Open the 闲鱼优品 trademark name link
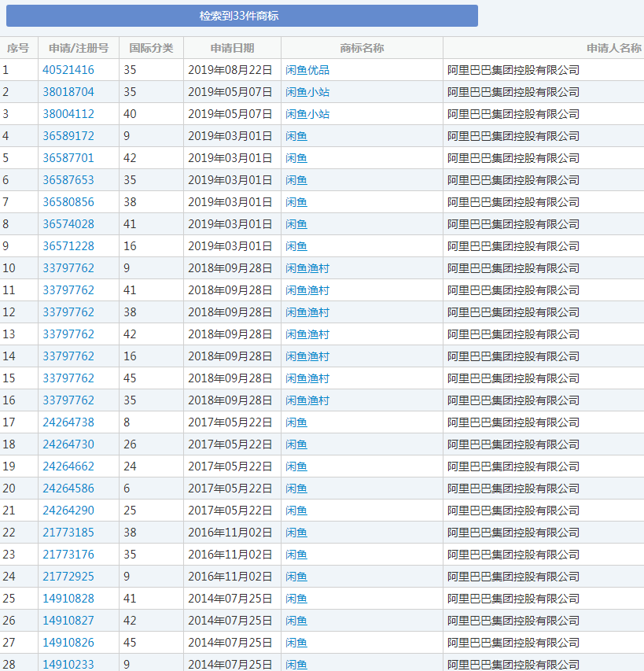This screenshot has height=671, width=644. point(307,70)
